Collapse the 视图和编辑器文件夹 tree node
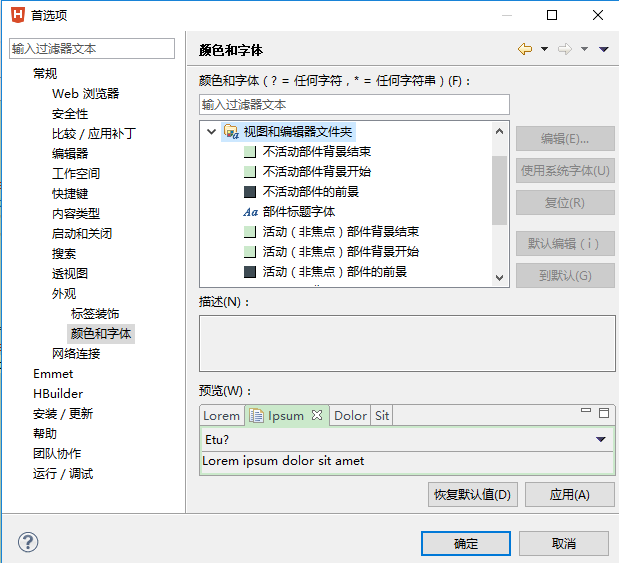This screenshot has width=619, height=563. (x=212, y=131)
